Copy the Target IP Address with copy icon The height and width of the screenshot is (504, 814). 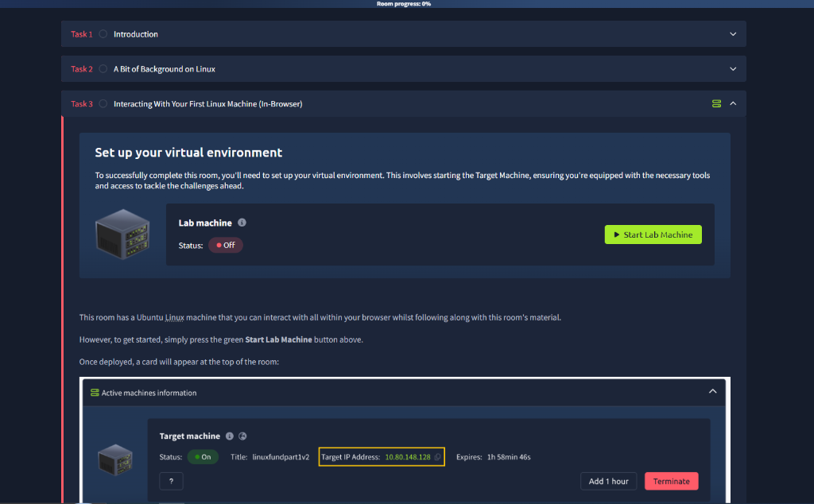coord(438,457)
